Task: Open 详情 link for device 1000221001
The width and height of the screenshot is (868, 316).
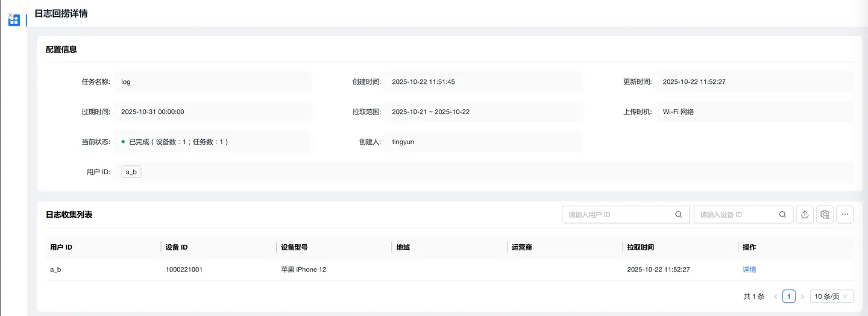Action: (749, 270)
